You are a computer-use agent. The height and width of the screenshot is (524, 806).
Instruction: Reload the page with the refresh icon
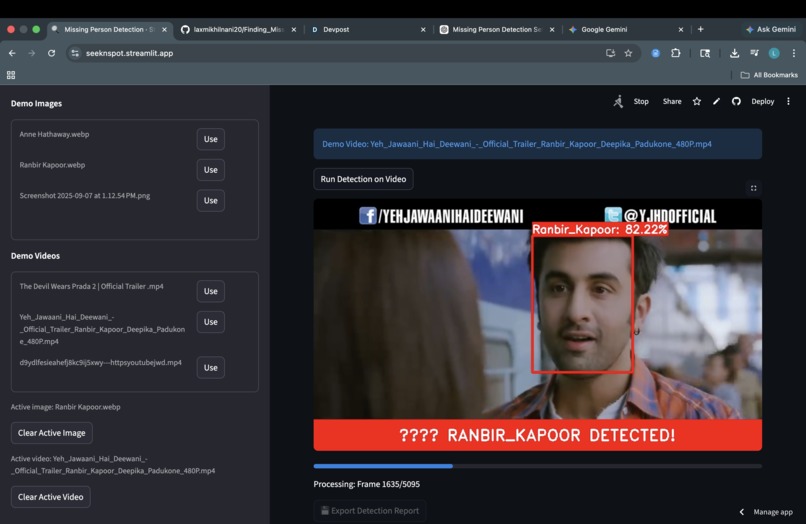pyautogui.click(x=51, y=53)
